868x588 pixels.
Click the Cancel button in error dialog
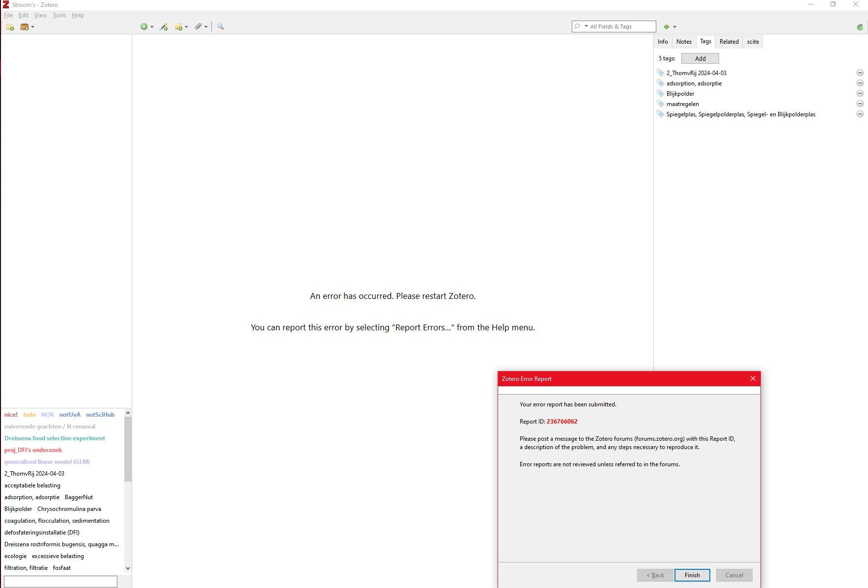point(734,575)
